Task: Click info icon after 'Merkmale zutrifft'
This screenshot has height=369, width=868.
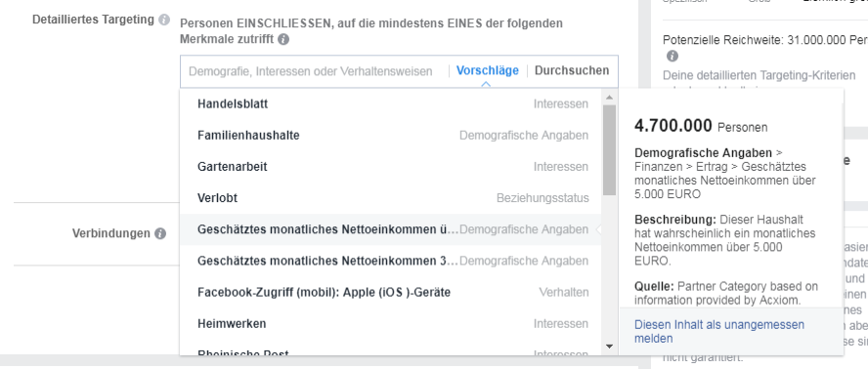Action: click(x=283, y=40)
